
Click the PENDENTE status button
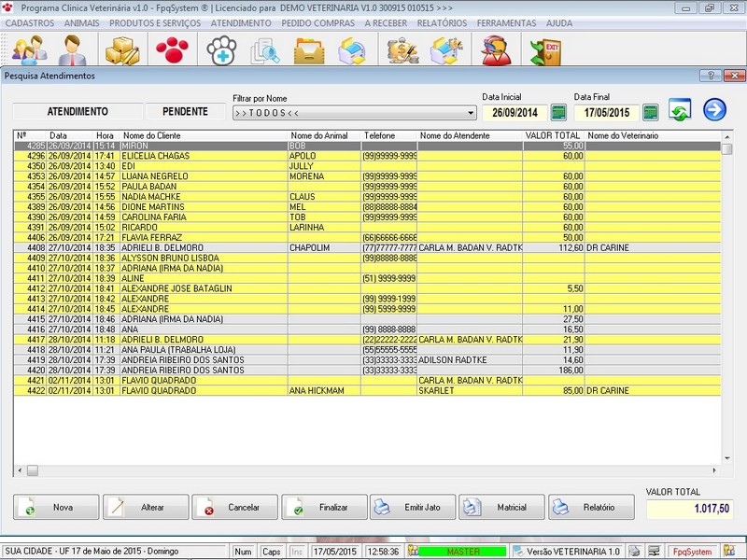185,111
